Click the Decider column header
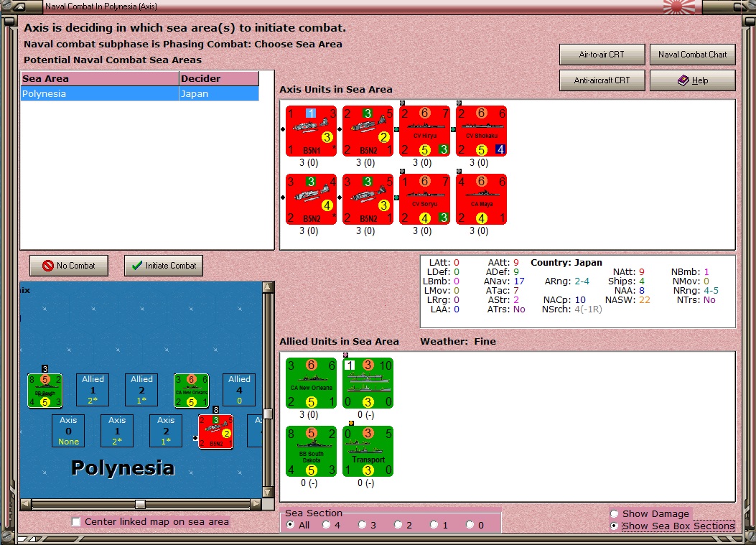The height and width of the screenshot is (545, 756). (x=219, y=78)
